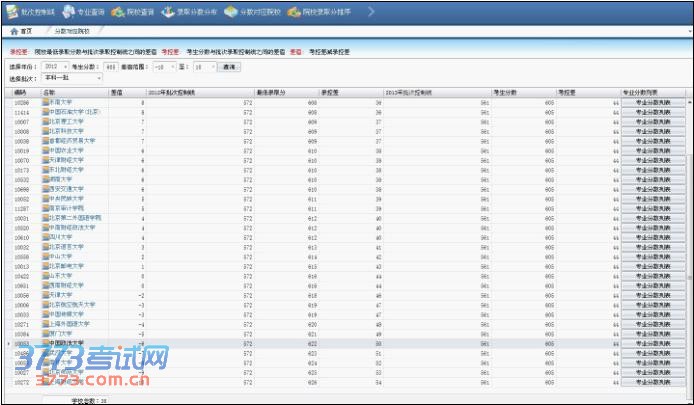Click the vertical scrollbar on table right
The height and width of the screenshot is (405, 694).
coord(689,240)
